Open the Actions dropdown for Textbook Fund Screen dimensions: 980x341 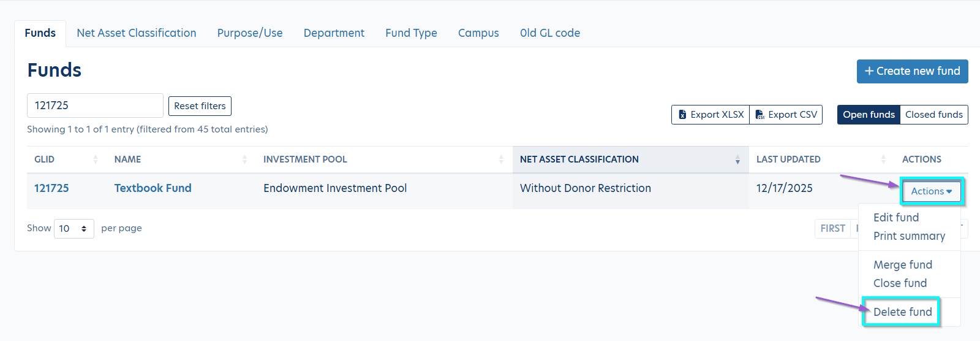pyautogui.click(x=931, y=191)
